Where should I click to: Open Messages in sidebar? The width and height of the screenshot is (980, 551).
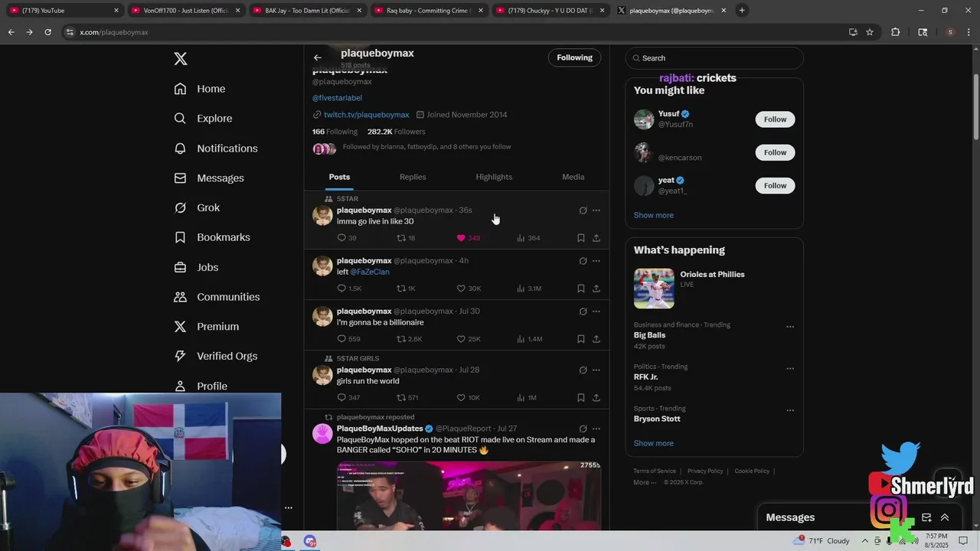pos(209,178)
